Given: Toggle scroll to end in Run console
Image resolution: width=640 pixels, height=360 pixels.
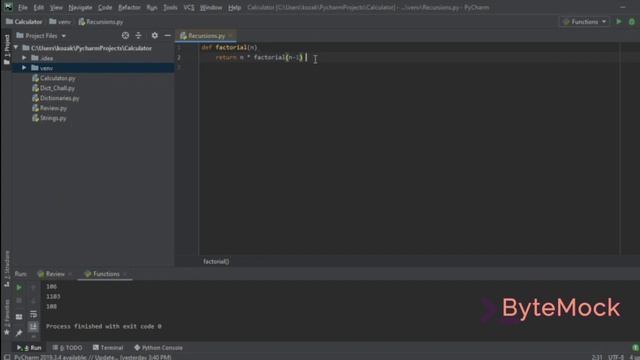Looking at the screenshot, I should coord(33,326).
